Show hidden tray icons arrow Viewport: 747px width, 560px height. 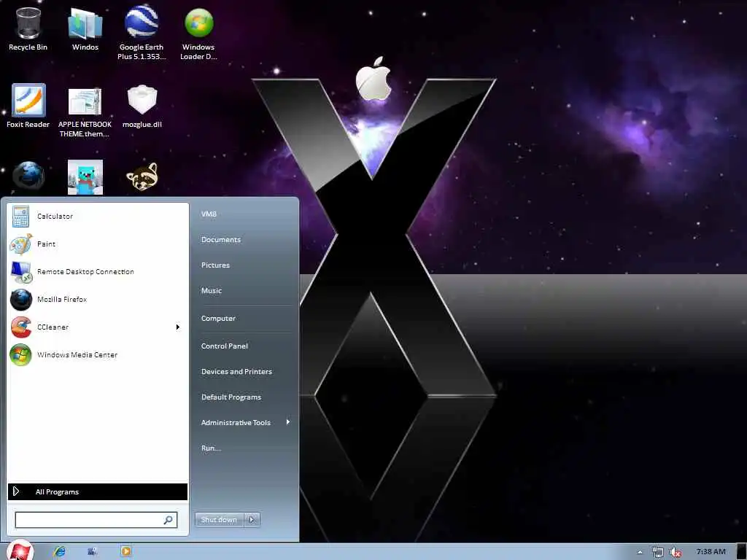640,553
